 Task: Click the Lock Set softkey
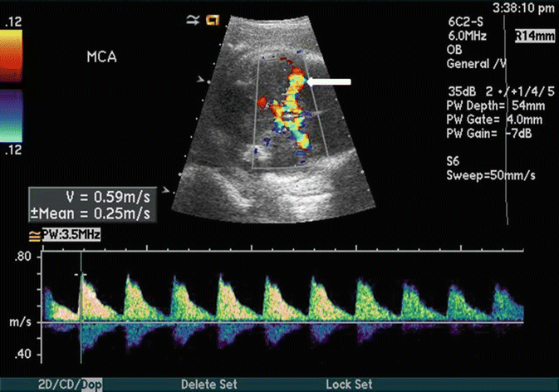tap(349, 385)
